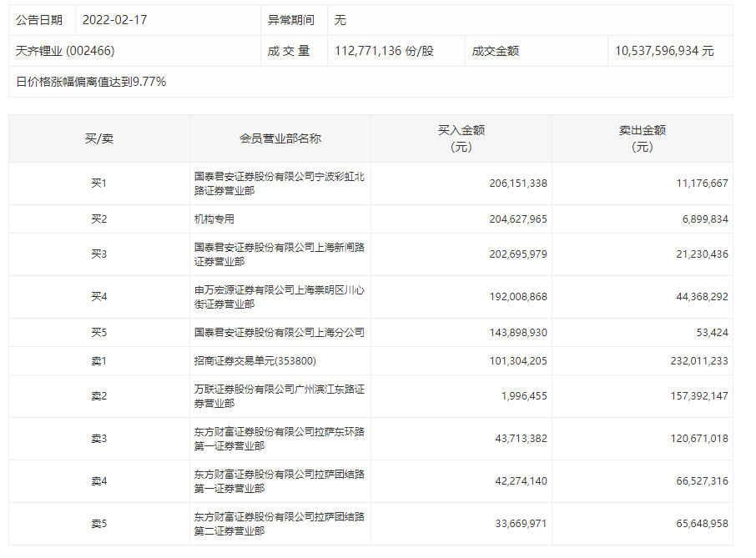Click buy amount 42,274,140

tap(522, 481)
